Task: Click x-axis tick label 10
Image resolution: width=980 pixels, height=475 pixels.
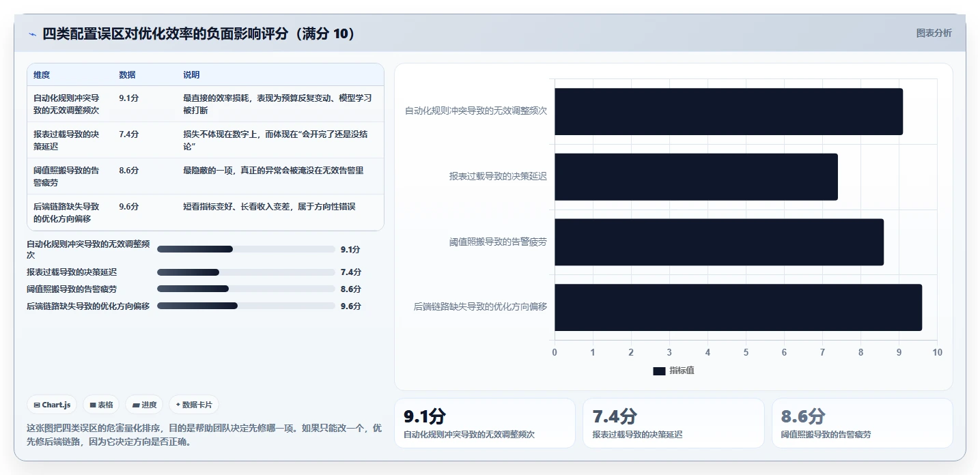Action: [937, 352]
